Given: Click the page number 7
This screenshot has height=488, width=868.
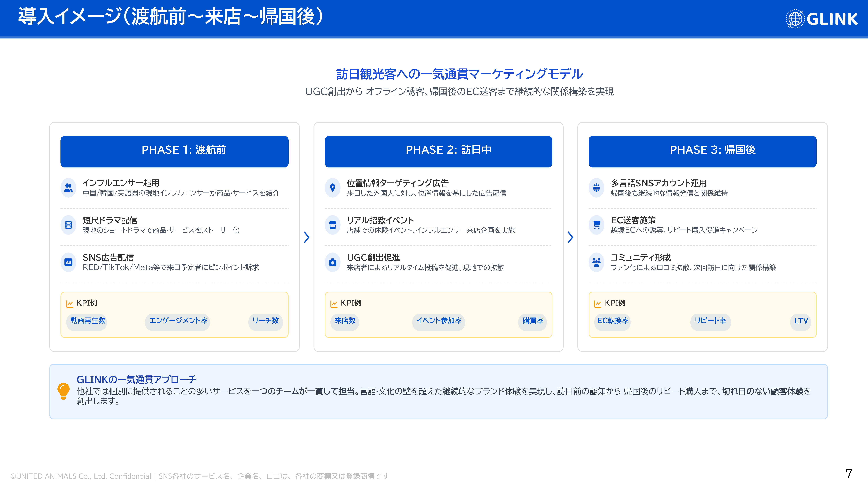Looking at the screenshot, I should (849, 473).
